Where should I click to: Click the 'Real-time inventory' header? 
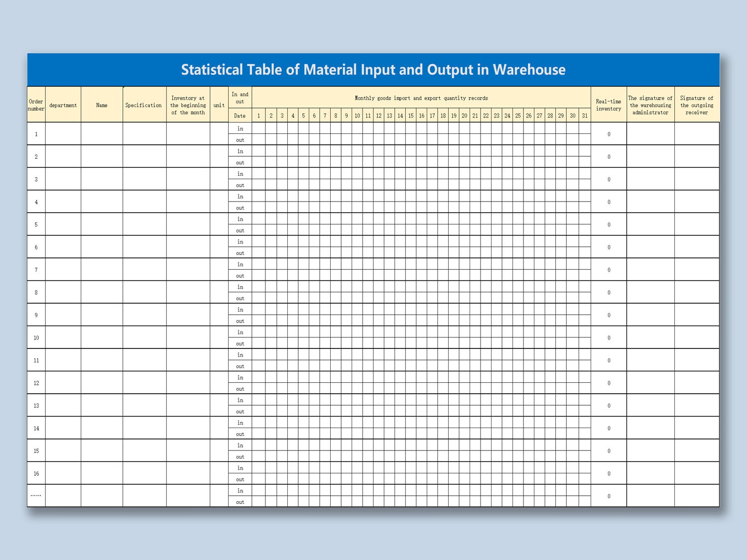pos(609,105)
